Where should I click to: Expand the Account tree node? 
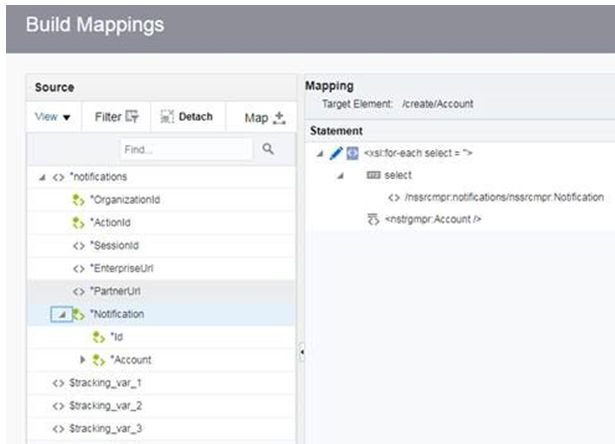[x=82, y=359]
